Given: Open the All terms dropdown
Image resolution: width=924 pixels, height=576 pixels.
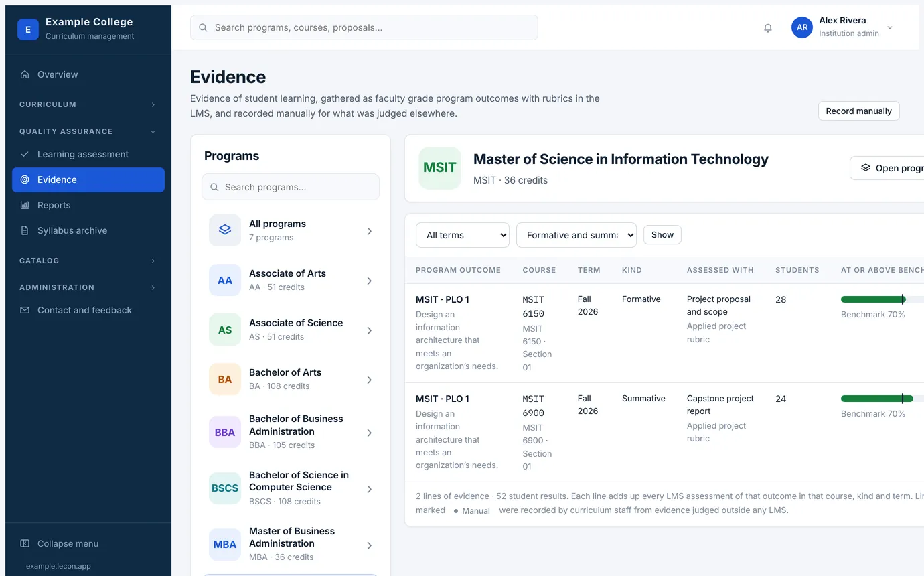Looking at the screenshot, I should [x=463, y=235].
